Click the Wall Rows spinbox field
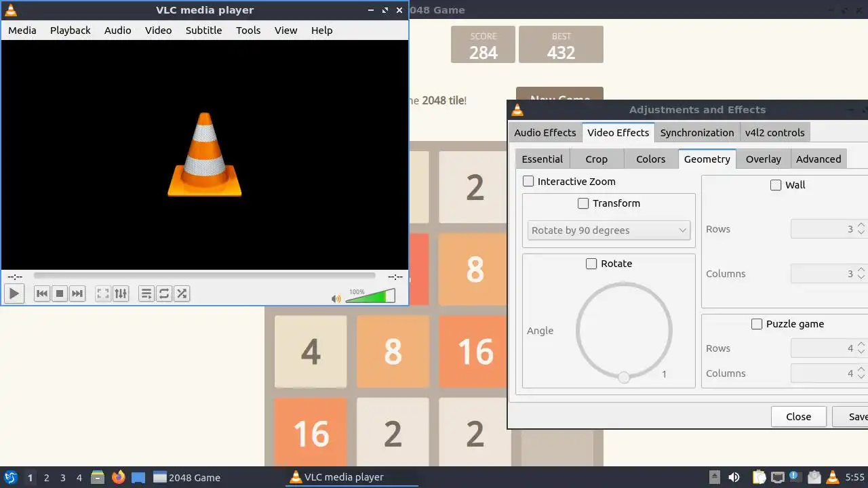Viewport: 868px width, 488px height. 828,229
